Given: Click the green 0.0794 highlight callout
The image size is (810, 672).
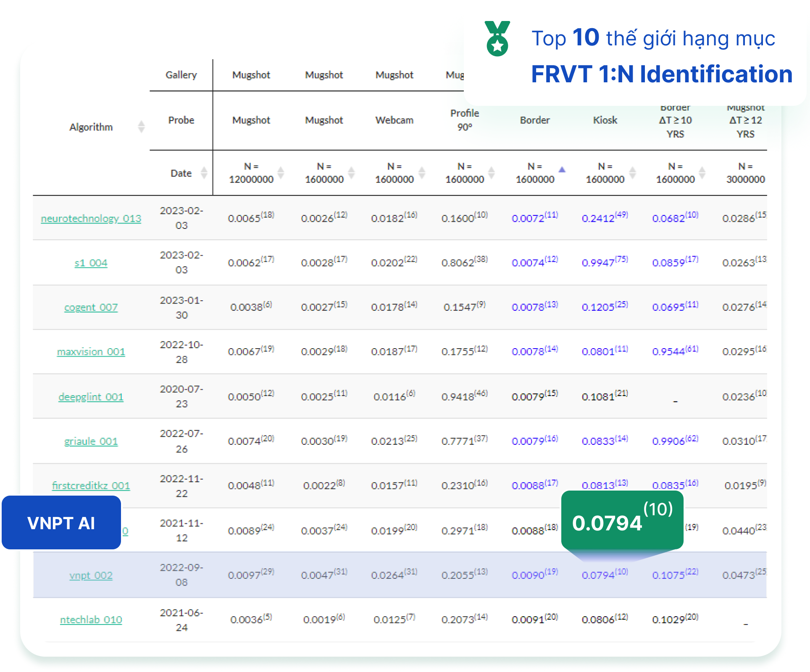Looking at the screenshot, I should click(x=622, y=521).
